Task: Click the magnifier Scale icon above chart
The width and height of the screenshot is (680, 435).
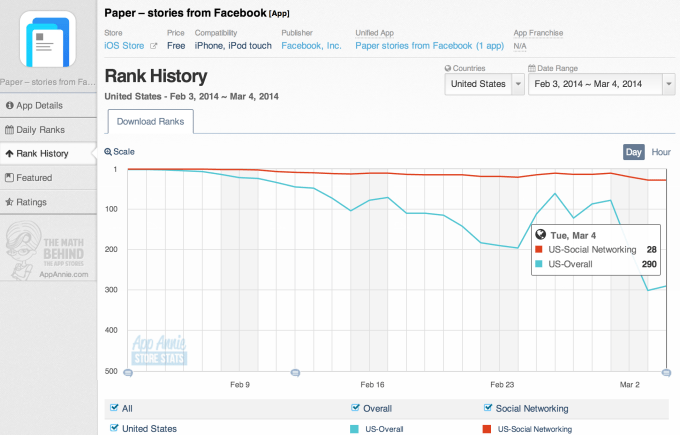Action: (109, 152)
